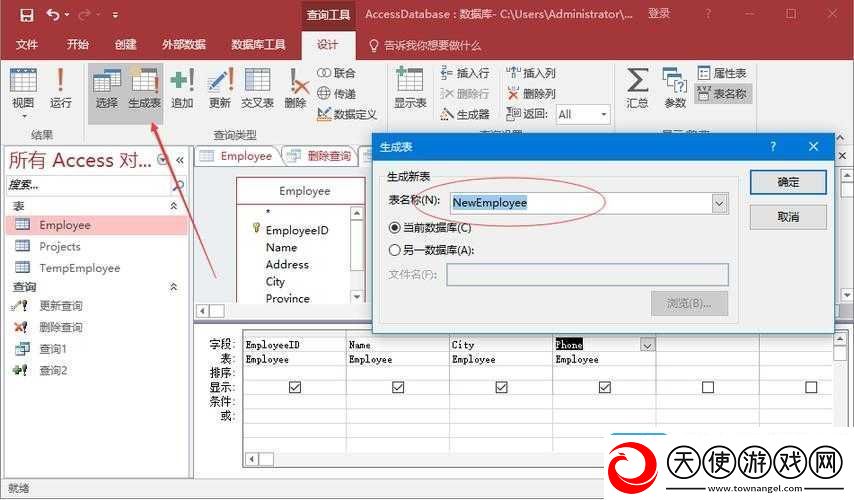Open the Builder (生成器)
The width and height of the screenshot is (854, 500).
[x=465, y=114]
